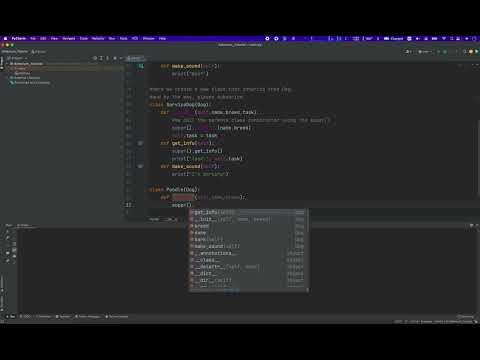Open the PyCharm application menu
The image size is (480, 360).
19,39
